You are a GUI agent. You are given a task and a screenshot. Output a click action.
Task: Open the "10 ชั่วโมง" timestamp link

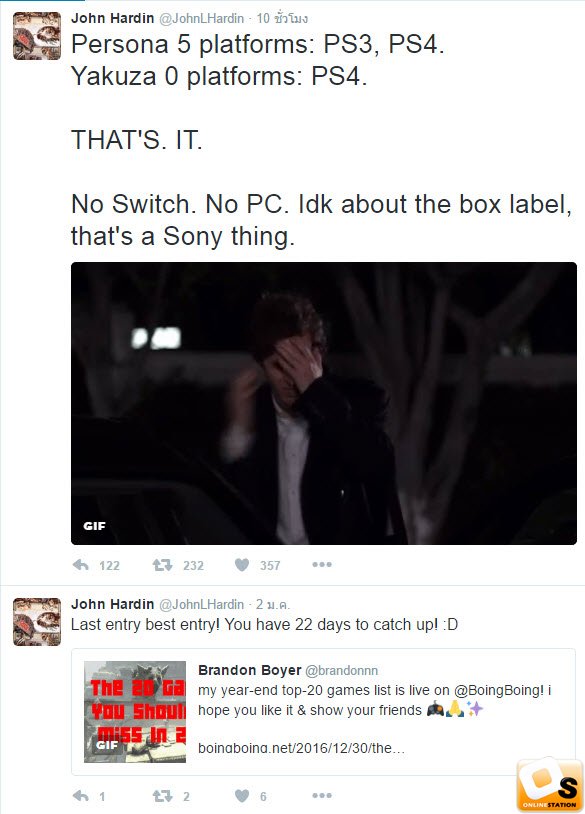(x=282, y=18)
